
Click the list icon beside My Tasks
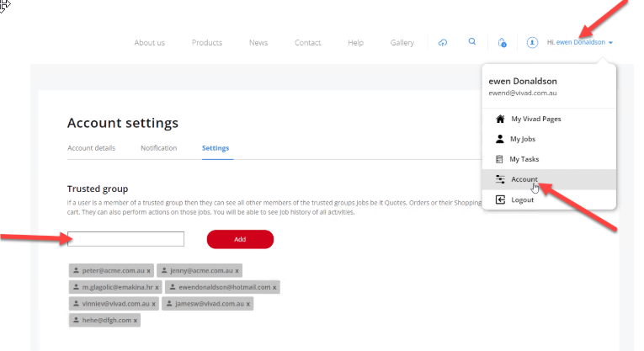click(x=500, y=159)
